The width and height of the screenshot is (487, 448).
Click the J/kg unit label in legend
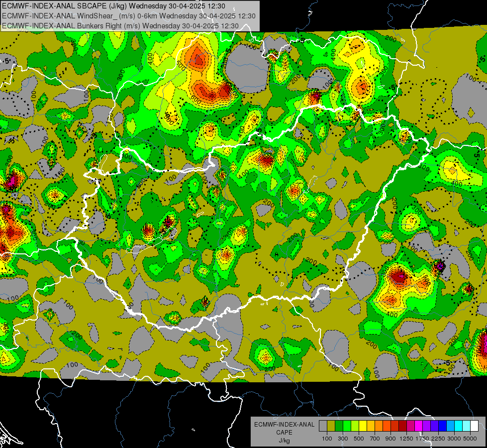coord(284,441)
